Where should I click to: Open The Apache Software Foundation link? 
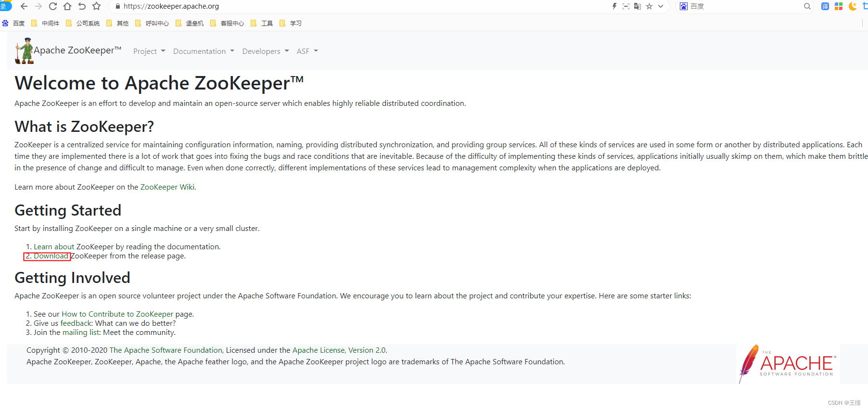[x=166, y=350]
